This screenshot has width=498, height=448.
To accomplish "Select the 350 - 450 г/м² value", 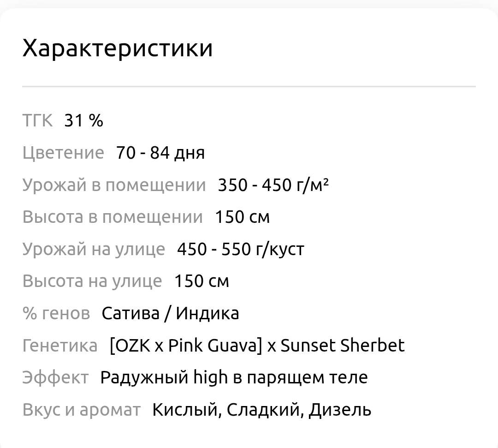I will pyautogui.click(x=273, y=185).
